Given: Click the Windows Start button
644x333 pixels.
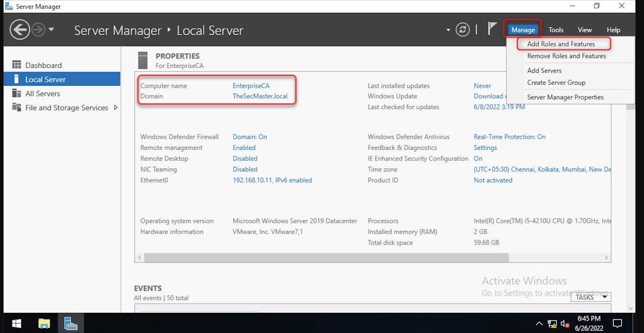Looking at the screenshot, I should point(17,323).
